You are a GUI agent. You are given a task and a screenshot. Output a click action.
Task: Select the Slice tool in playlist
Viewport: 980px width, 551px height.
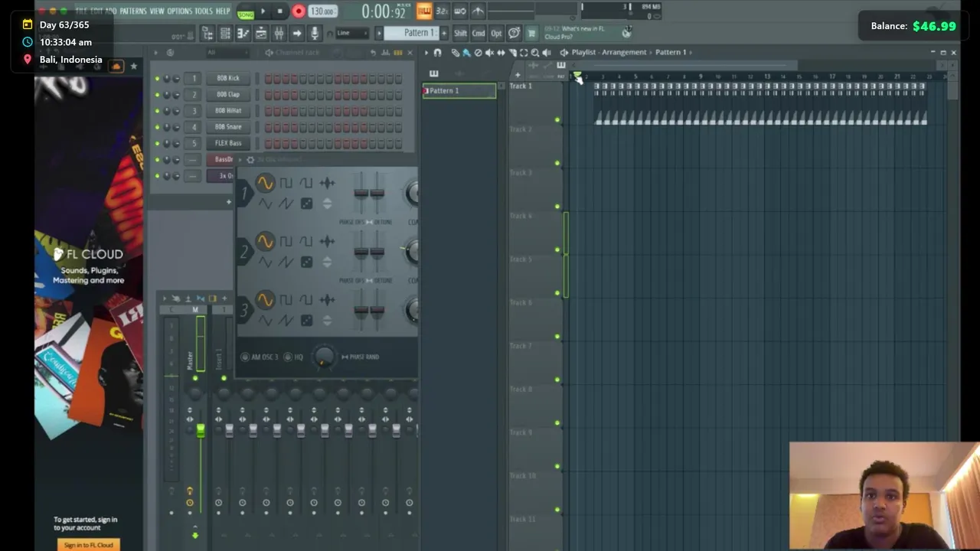512,53
